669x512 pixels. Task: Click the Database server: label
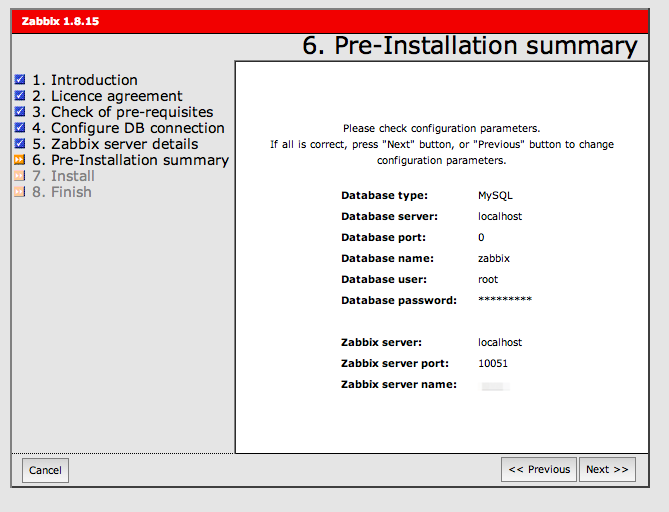389,216
